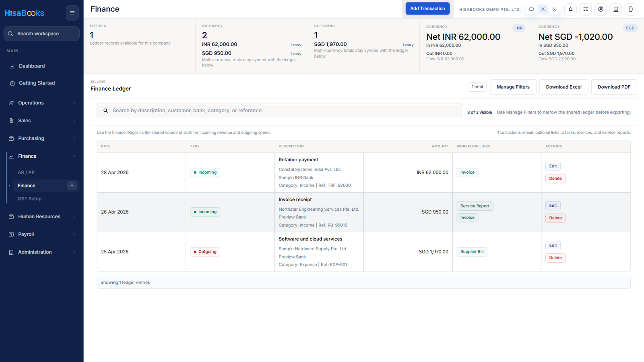Click magnifier icon in Search workspace

[x=10, y=34]
